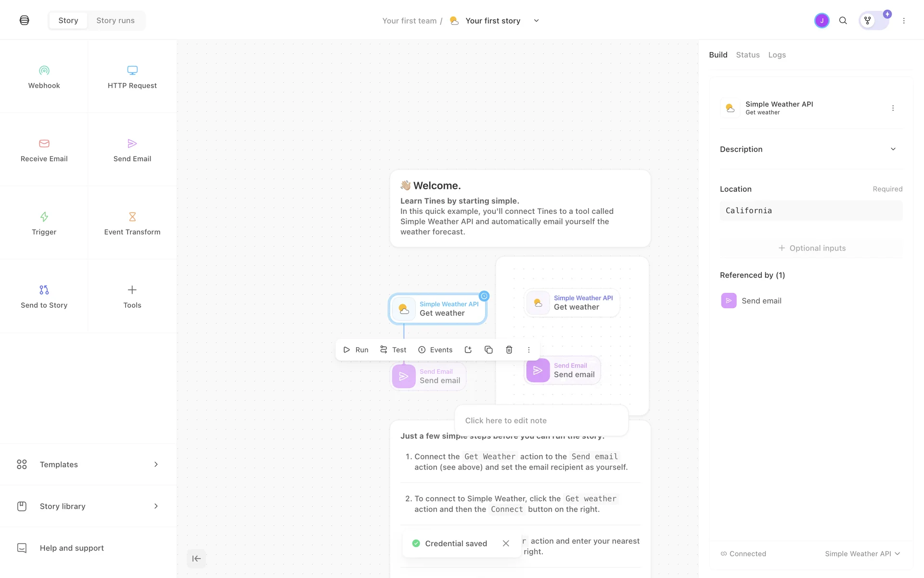Select the Event Transform action

point(132,223)
